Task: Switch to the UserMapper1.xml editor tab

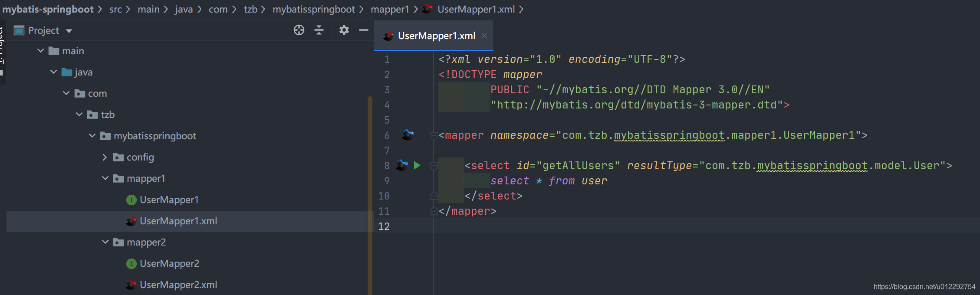Action: (434, 36)
